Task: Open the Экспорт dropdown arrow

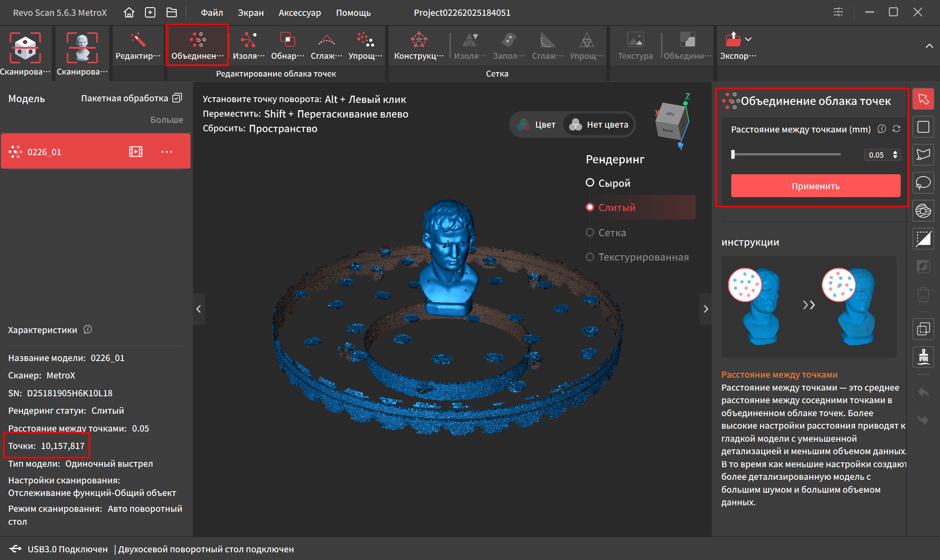Action: click(748, 39)
